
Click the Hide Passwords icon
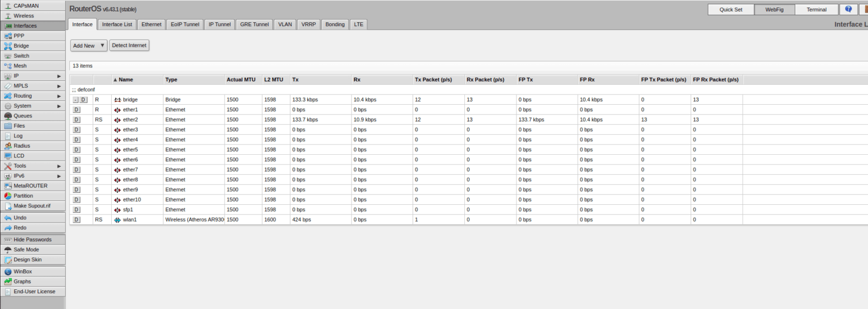point(8,239)
